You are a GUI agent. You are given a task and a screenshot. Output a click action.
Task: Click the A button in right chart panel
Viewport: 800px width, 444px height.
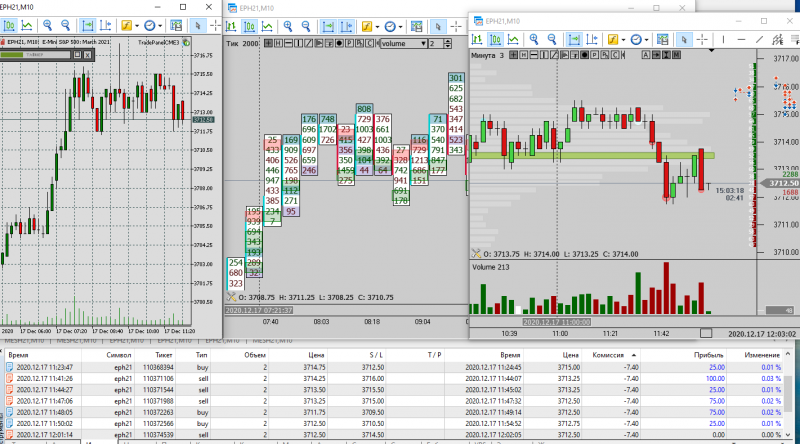coord(646,55)
